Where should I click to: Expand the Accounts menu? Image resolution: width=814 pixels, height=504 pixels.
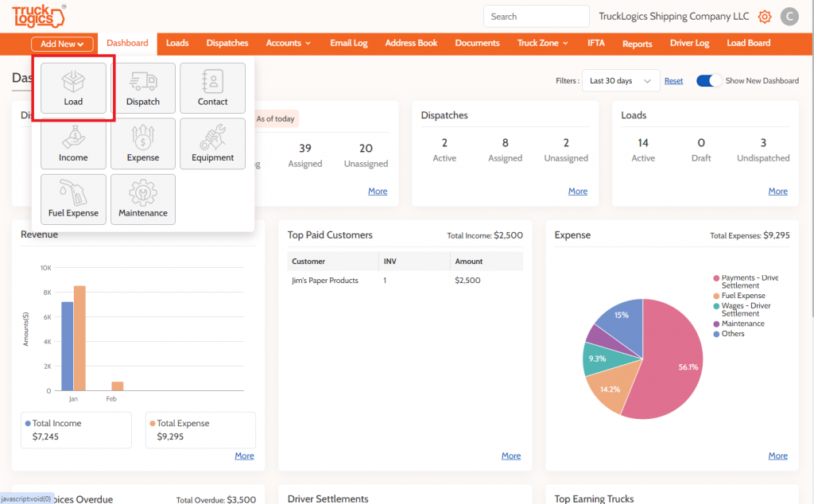[288, 43]
